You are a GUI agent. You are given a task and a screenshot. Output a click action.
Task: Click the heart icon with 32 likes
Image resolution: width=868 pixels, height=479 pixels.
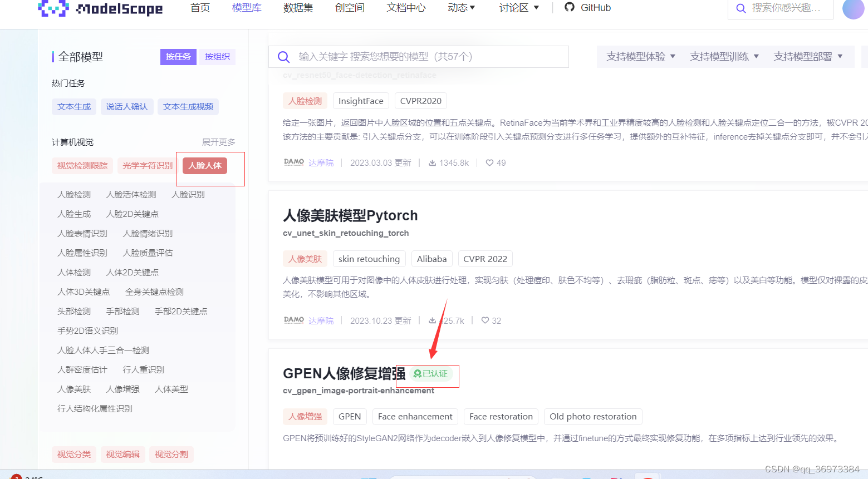click(x=485, y=321)
